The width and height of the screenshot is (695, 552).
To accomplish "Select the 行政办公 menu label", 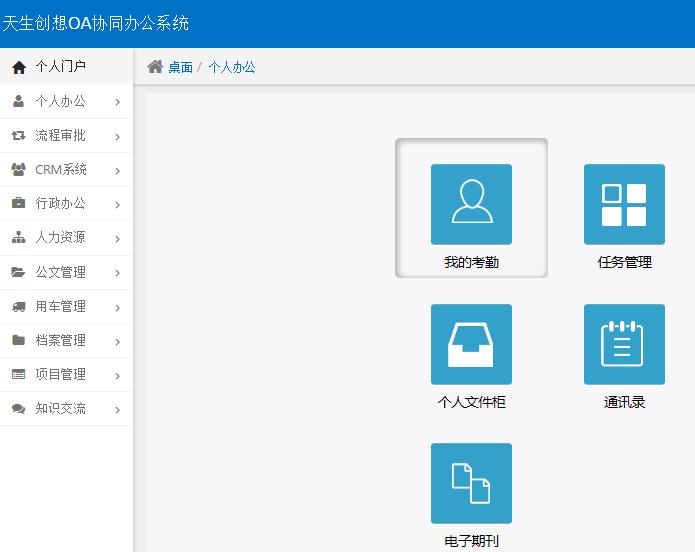I will (60, 204).
